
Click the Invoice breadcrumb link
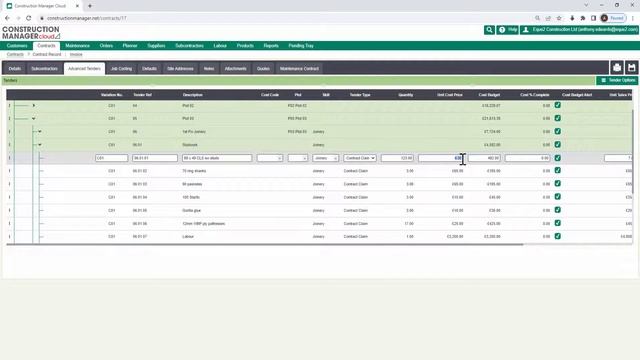(x=76, y=54)
